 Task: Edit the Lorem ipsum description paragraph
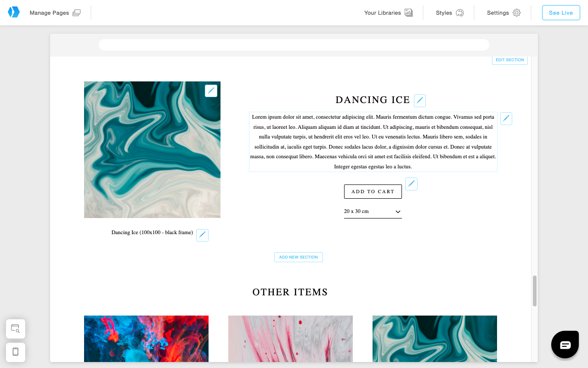click(506, 119)
